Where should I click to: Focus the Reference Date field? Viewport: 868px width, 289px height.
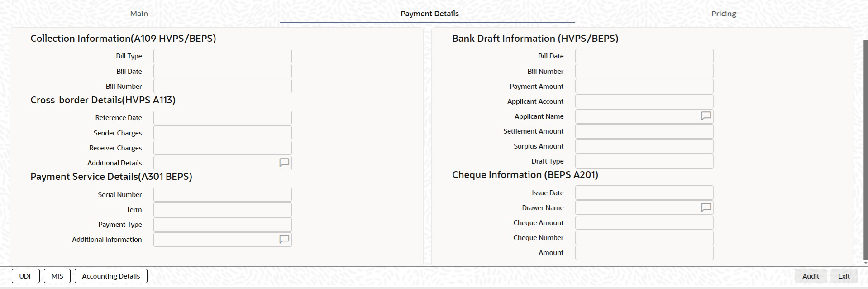(222, 118)
